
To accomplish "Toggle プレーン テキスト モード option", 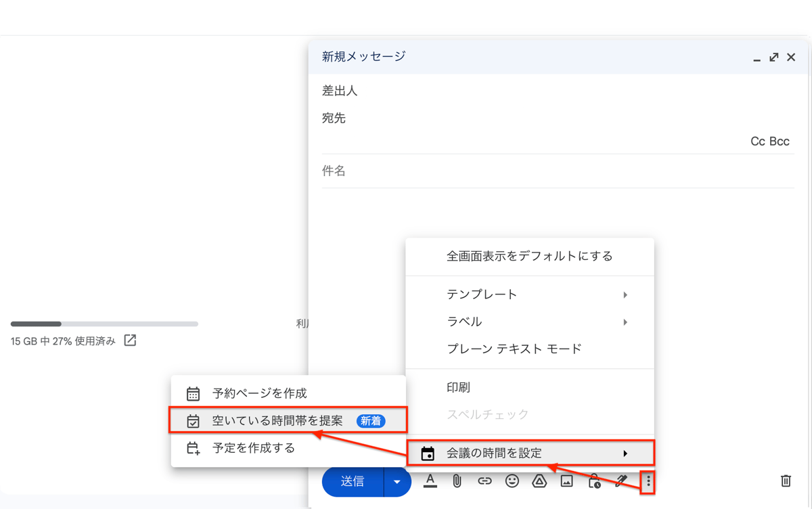I will coord(530,349).
